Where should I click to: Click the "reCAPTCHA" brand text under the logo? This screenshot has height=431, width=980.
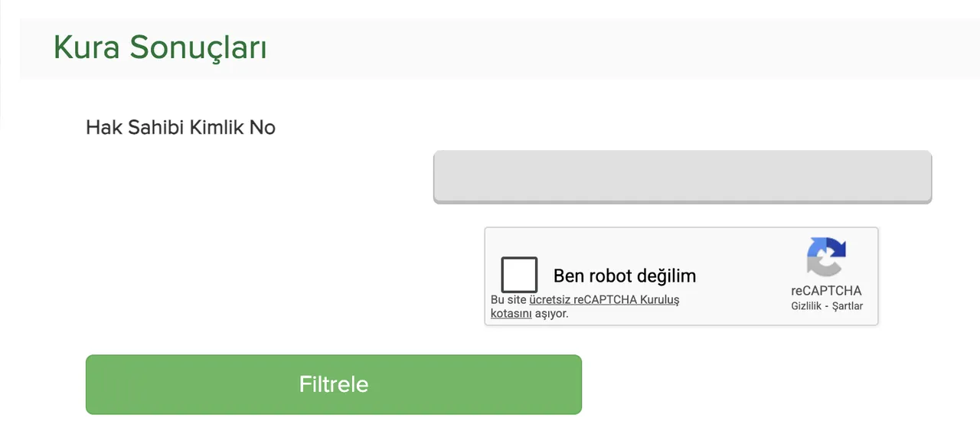(x=826, y=291)
